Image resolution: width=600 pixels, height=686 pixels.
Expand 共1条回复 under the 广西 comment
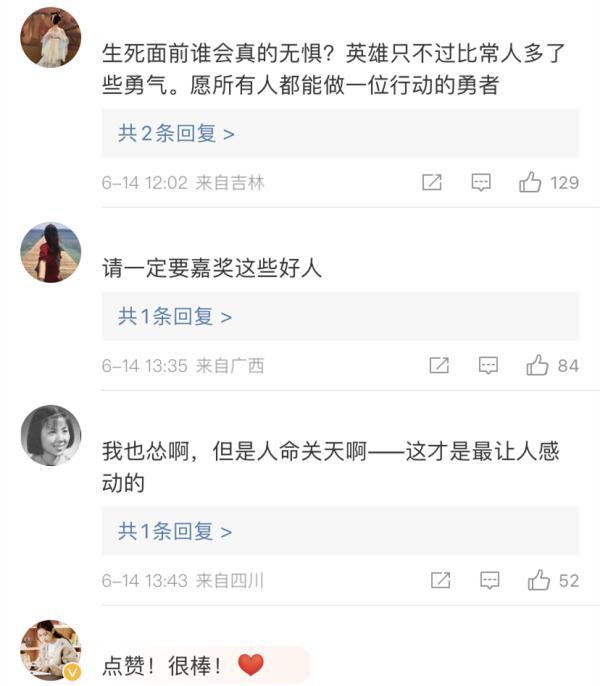coord(175,317)
